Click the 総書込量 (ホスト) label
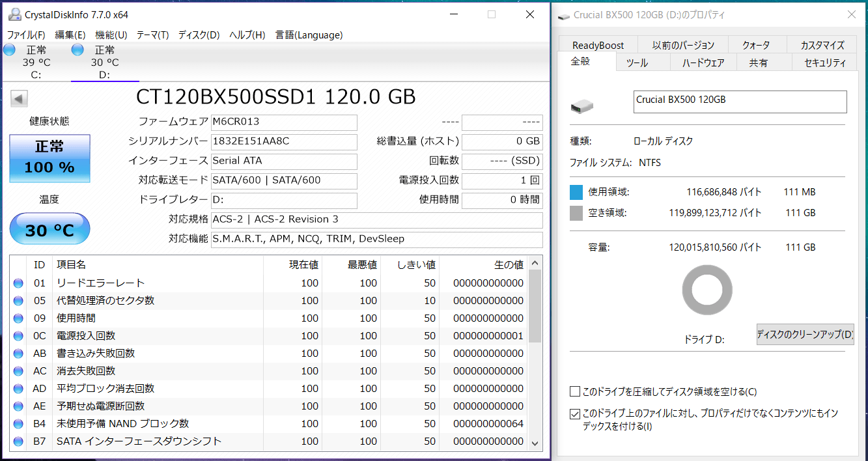 click(x=418, y=141)
